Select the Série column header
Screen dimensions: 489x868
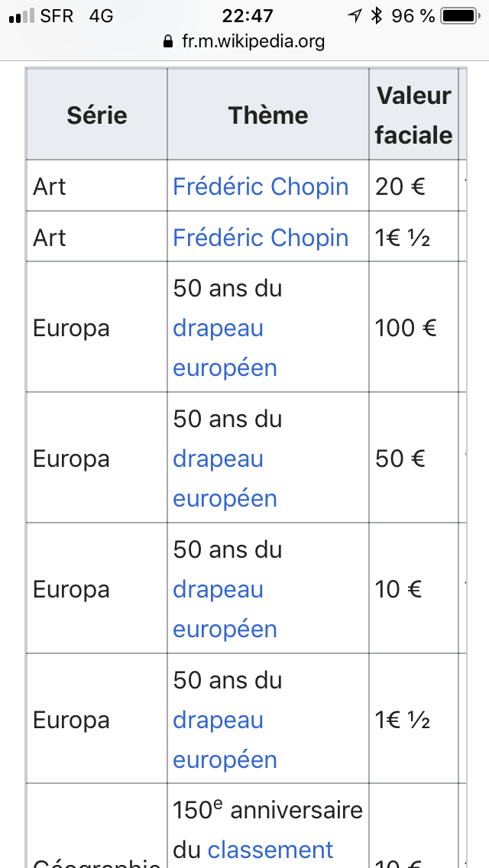97,115
